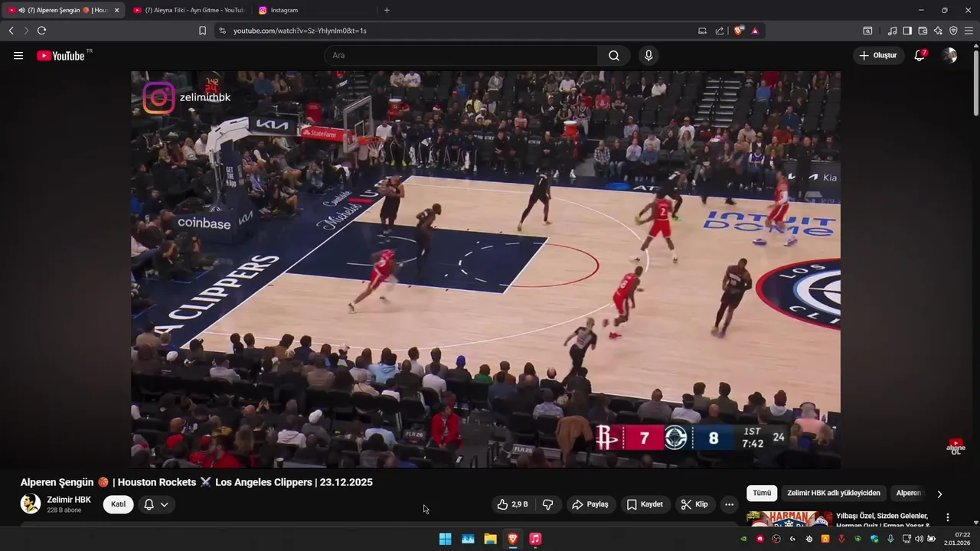
Task: Open File Explorer from the taskbar
Action: tap(490, 539)
